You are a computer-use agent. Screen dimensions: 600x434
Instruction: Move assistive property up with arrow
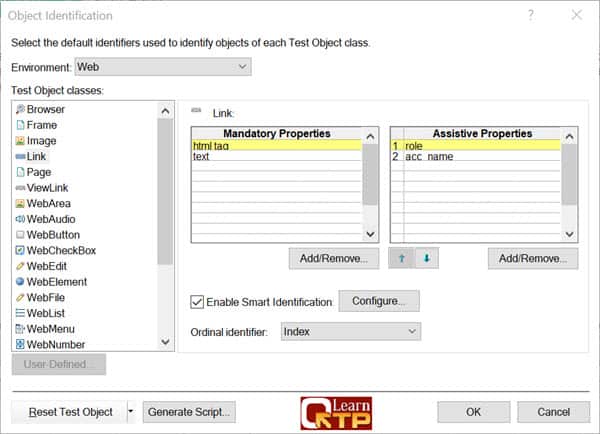click(x=401, y=258)
